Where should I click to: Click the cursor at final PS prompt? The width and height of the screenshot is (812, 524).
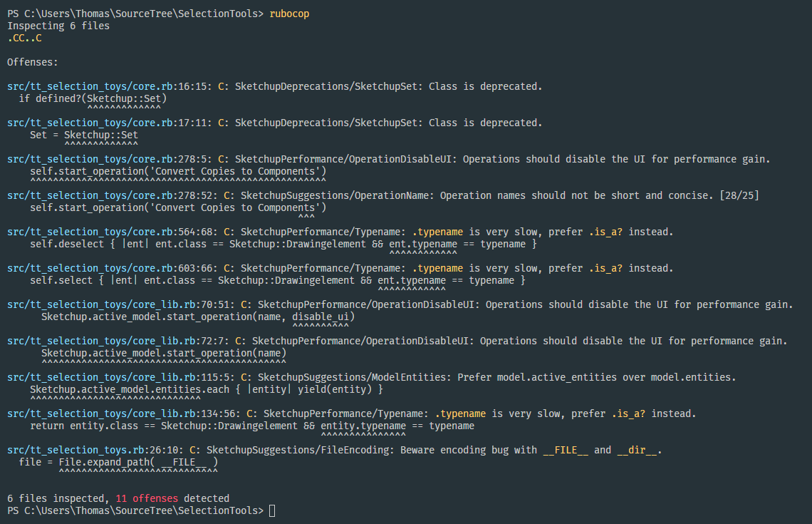coord(272,510)
